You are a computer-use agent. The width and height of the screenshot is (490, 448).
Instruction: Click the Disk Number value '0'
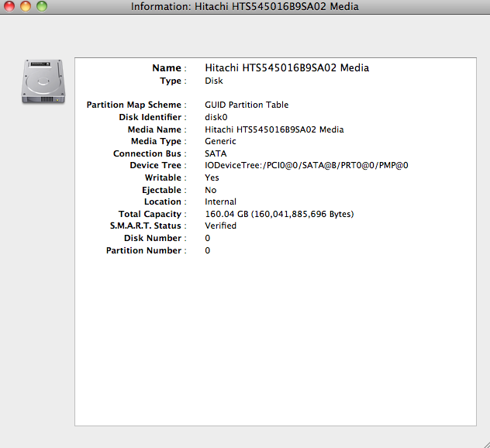click(208, 238)
